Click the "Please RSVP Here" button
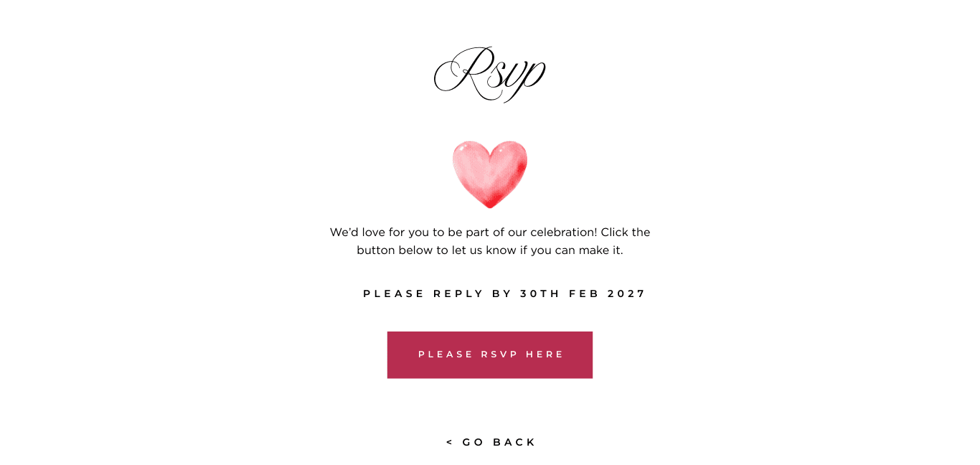 coord(490,354)
